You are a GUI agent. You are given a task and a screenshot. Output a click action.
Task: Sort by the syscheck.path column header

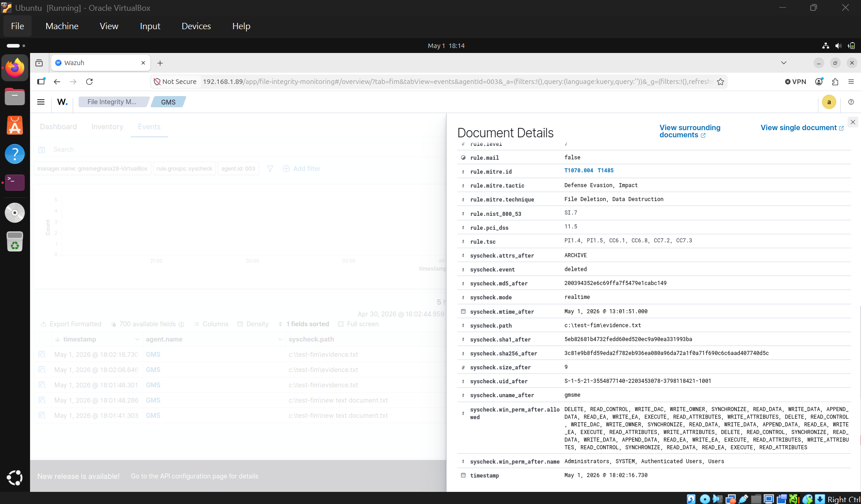pos(311,339)
